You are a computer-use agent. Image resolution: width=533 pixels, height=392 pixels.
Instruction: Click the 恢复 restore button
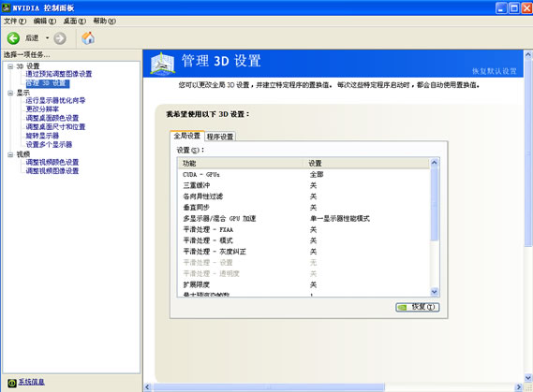click(x=418, y=307)
